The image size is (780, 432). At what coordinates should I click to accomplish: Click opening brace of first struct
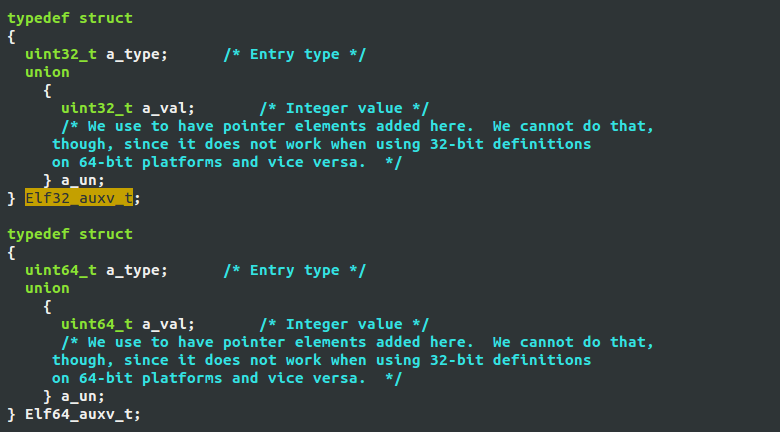[11, 37]
